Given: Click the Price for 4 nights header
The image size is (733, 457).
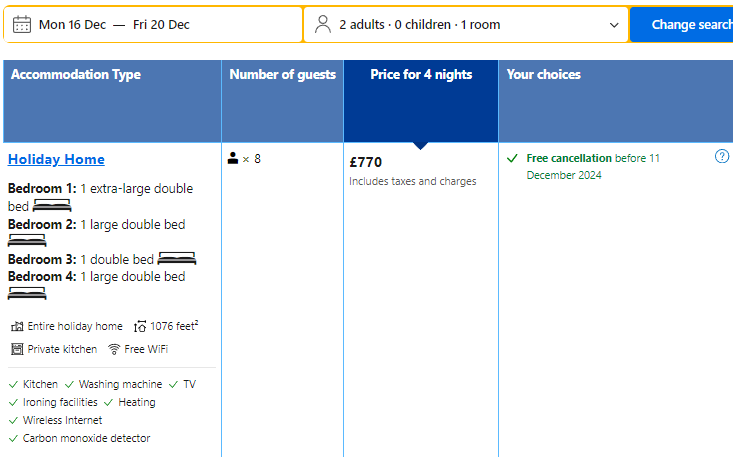Looking at the screenshot, I should point(421,75).
